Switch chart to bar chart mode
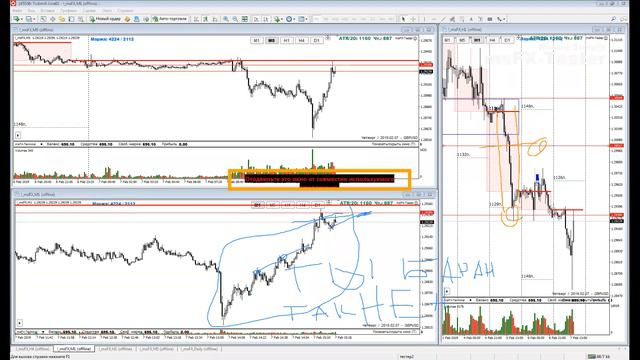The image size is (640, 360). pos(196,19)
